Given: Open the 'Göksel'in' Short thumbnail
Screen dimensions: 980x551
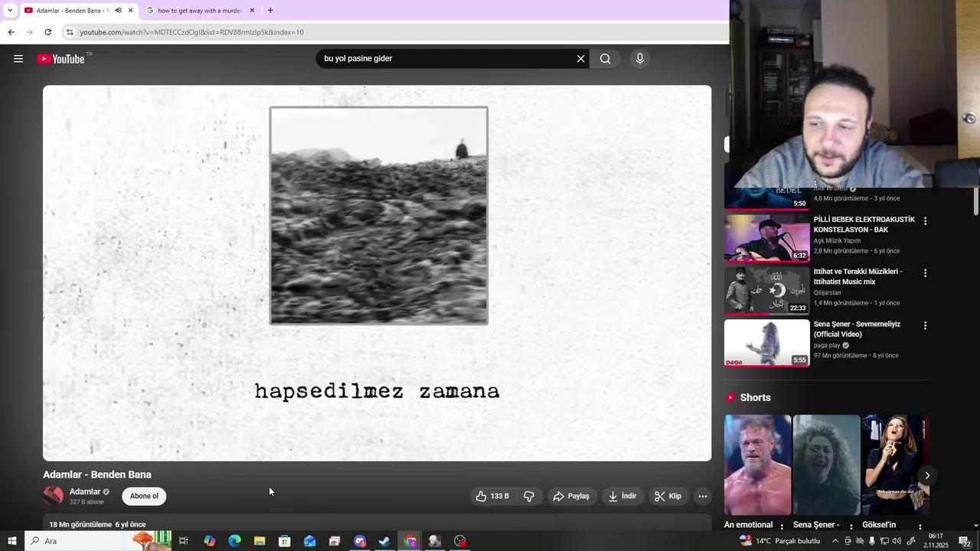Looking at the screenshot, I should (x=895, y=465).
